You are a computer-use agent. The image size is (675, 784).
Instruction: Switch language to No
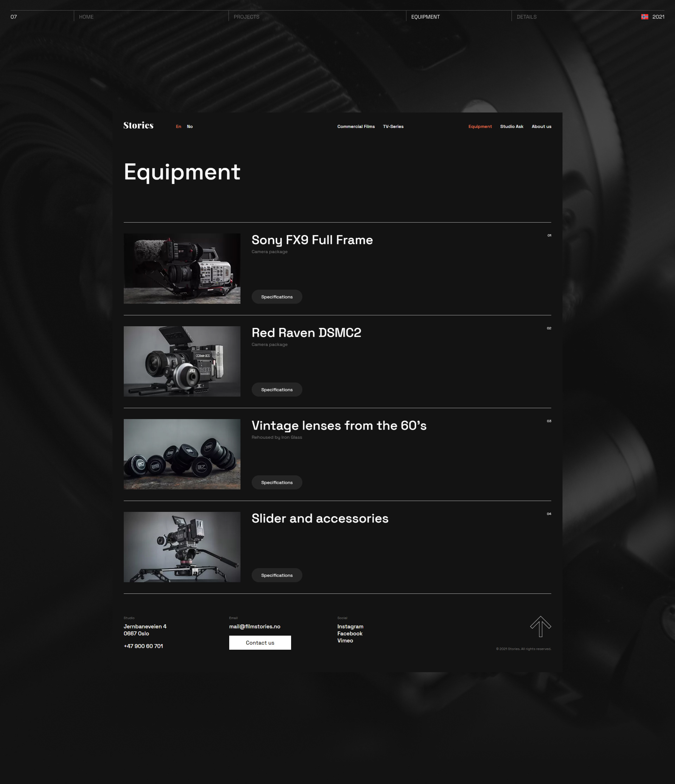pyautogui.click(x=189, y=126)
